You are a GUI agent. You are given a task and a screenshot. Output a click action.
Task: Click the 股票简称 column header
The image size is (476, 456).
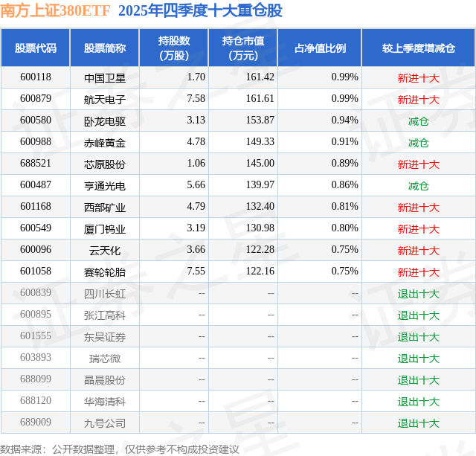(x=105, y=48)
